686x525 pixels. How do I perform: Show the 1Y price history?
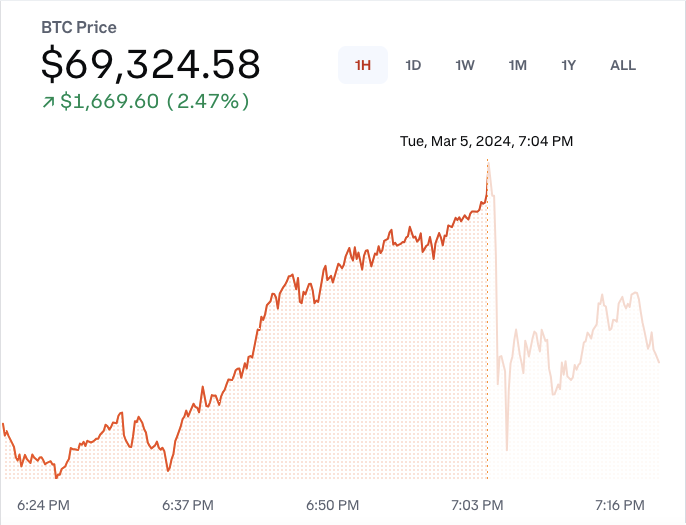pyautogui.click(x=568, y=66)
